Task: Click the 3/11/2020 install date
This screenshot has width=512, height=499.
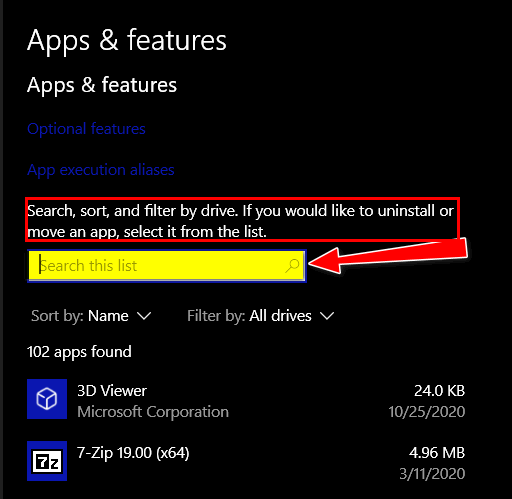Action: (x=432, y=474)
